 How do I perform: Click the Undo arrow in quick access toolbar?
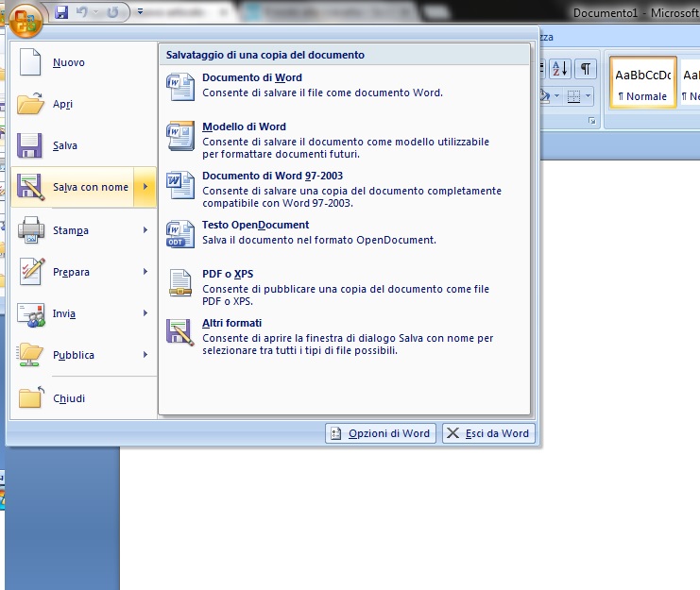coord(81,12)
